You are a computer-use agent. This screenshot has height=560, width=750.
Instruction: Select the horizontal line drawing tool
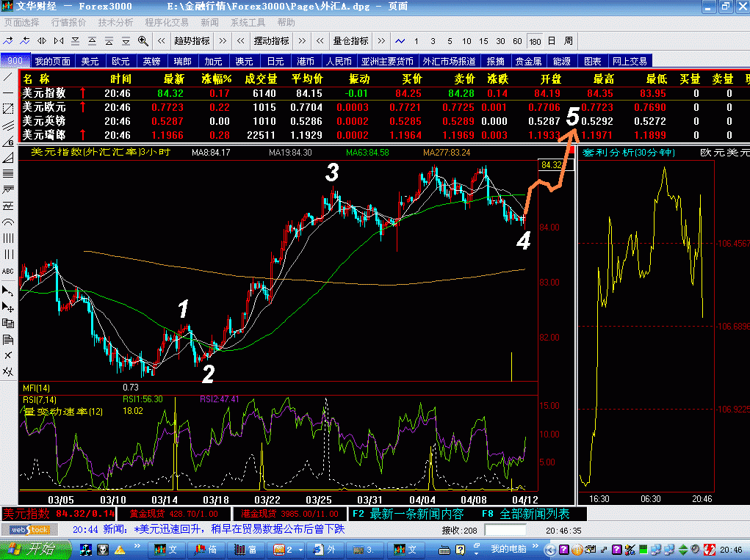[x=8, y=92]
